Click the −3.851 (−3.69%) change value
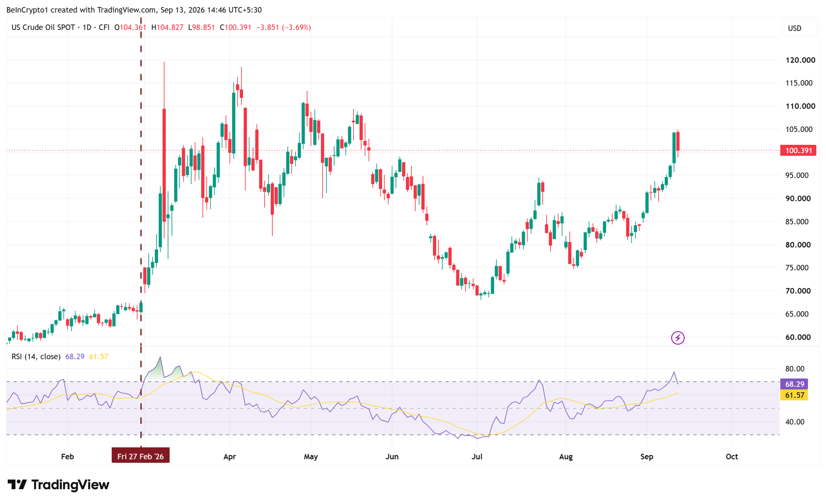 [x=284, y=27]
